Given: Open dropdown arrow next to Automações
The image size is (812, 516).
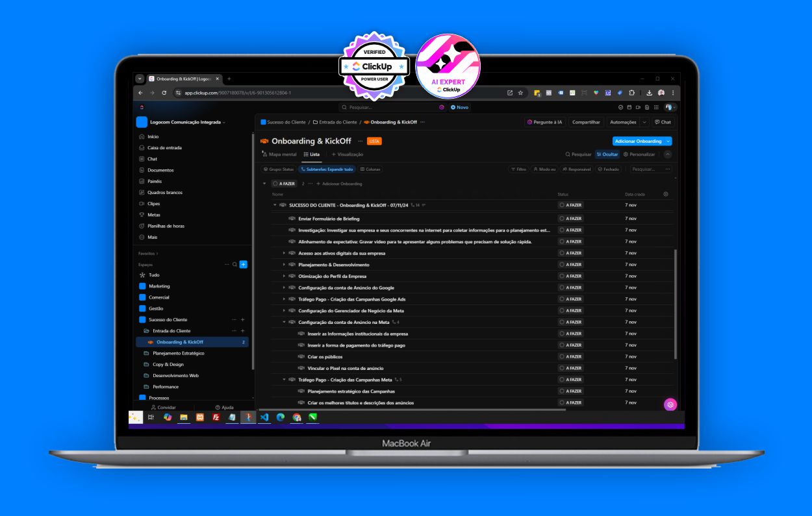Looking at the screenshot, I should [644, 122].
